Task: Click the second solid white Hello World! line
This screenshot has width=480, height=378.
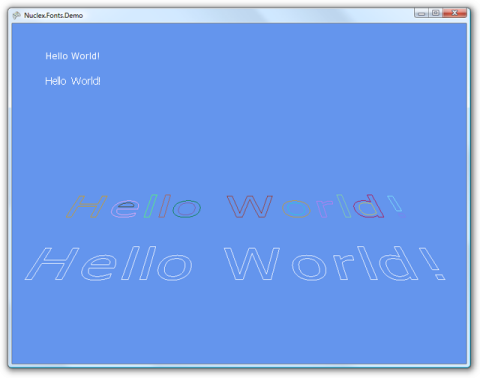Action: pyautogui.click(x=73, y=81)
